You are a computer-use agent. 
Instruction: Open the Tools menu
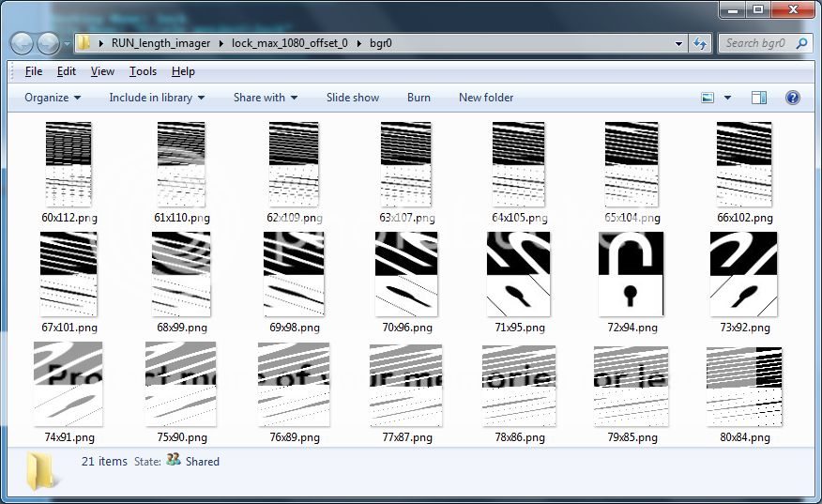(143, 71)
